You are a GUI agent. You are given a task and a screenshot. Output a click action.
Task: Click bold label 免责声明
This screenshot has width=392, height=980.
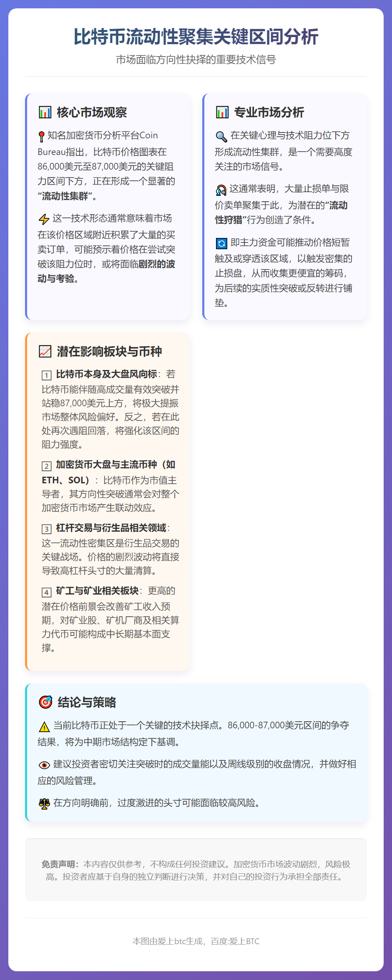[60, 864]
